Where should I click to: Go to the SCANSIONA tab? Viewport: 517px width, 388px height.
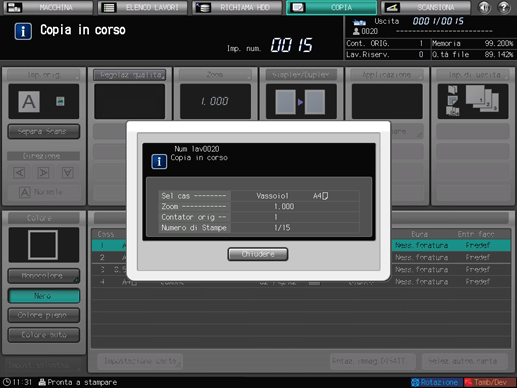pos(426,7)
